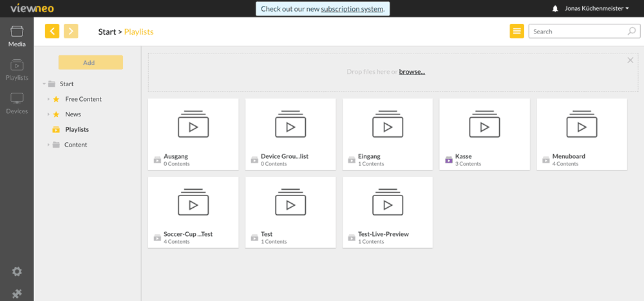Follow the subscription system link
The height and width of the screenshot is (301, 644).
[352, 9]
